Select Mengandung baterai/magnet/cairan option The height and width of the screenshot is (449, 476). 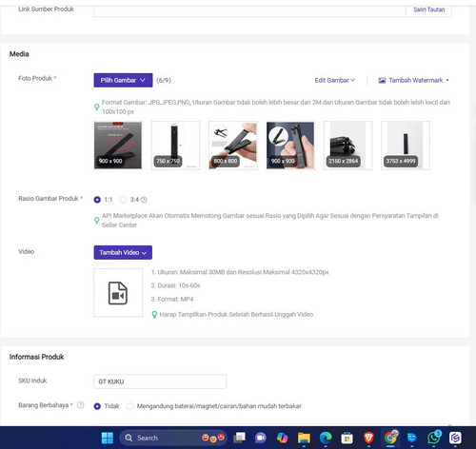[x=129, y=406]
